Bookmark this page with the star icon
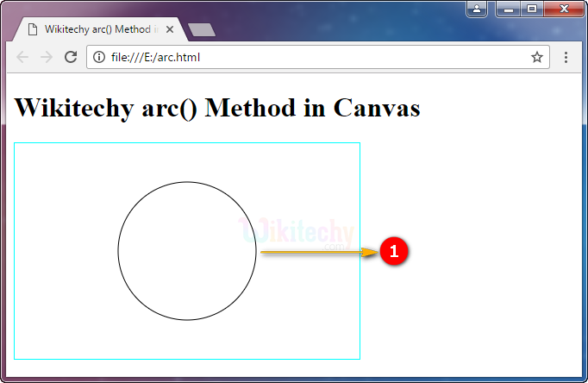 coord(536,58)
